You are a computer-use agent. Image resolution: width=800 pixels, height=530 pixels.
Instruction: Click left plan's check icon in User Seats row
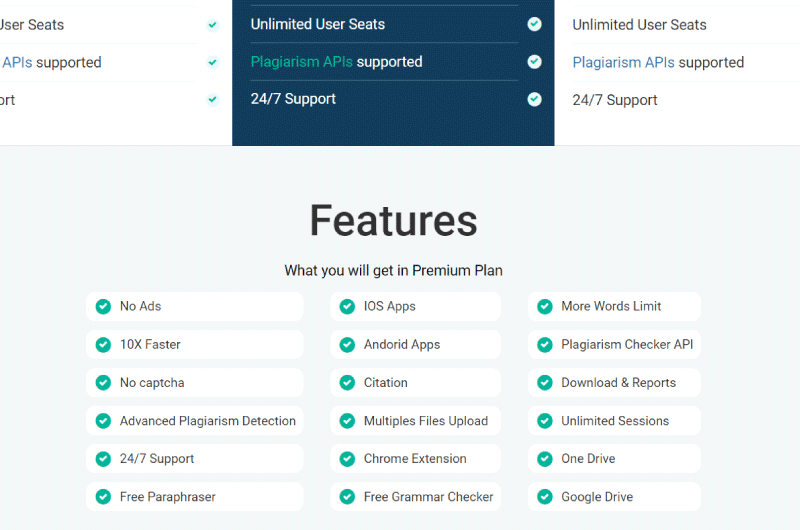[x=213, y=24]
